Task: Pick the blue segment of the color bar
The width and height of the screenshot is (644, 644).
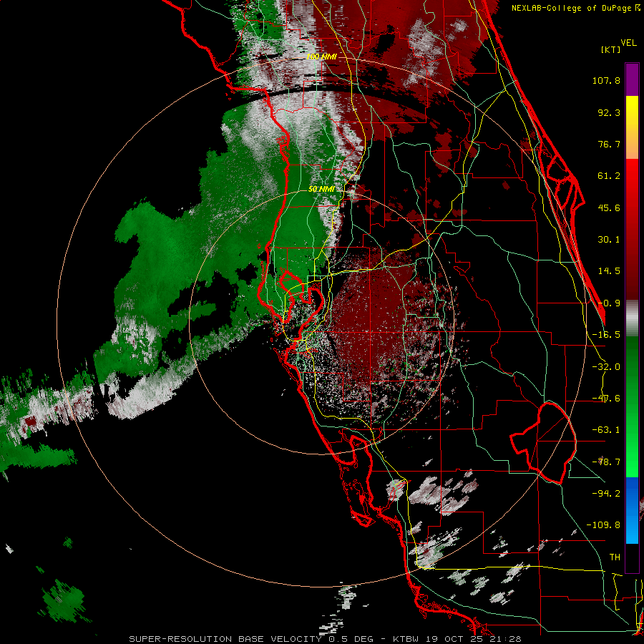Action: 632,510
